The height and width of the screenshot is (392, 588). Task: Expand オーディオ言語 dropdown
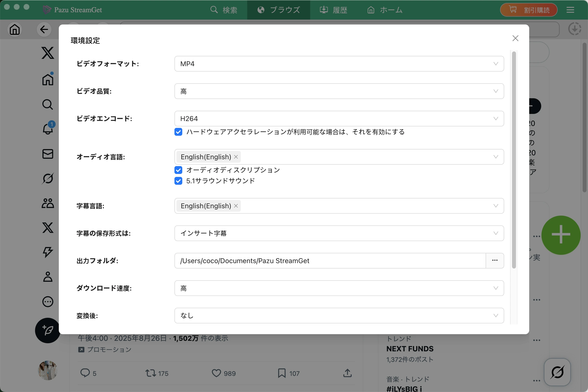coord(339,157)
